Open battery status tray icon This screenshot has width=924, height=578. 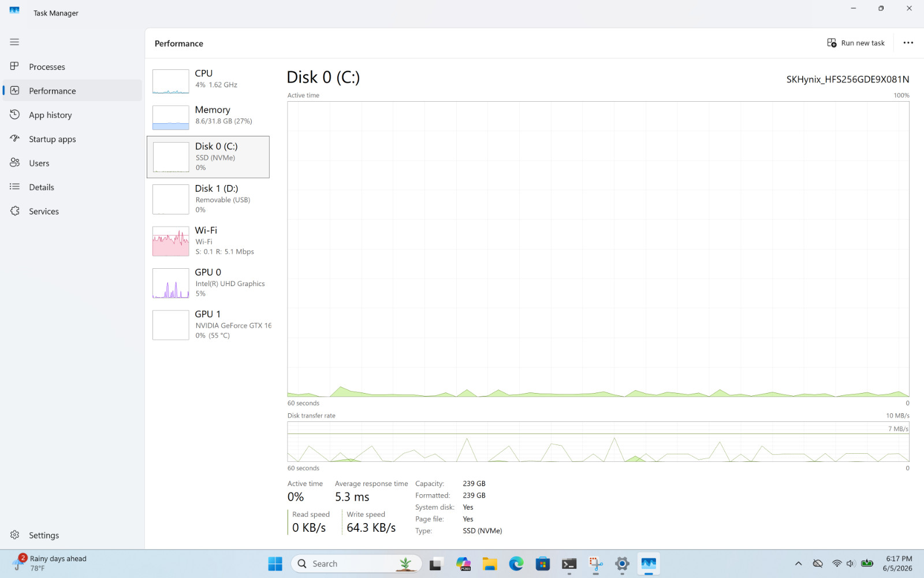(x=867, y=564)
